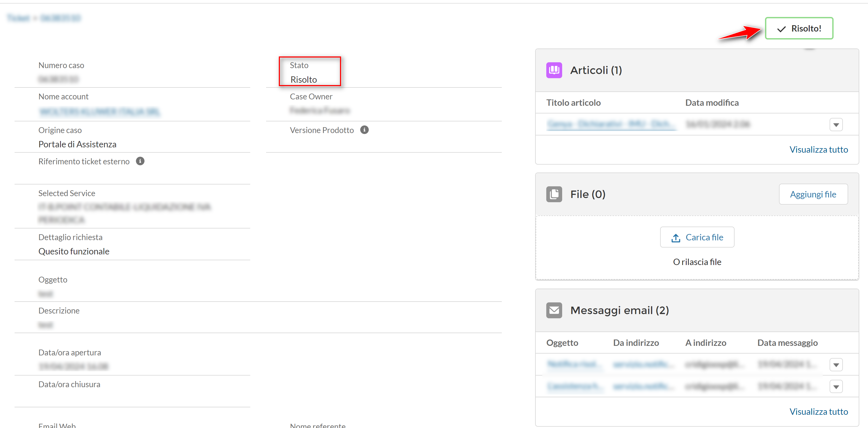Open dropdown arrow for the article row

tap(836, 125)
